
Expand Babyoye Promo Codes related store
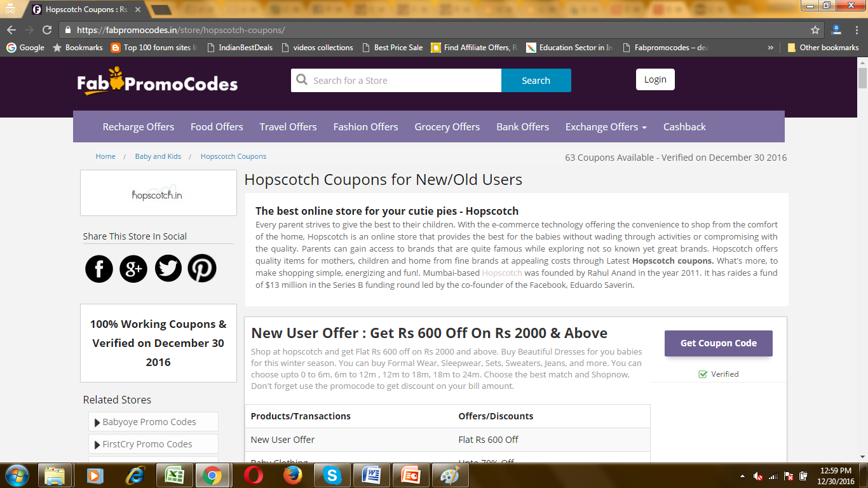pyautogui.click(x=153, y=422)
